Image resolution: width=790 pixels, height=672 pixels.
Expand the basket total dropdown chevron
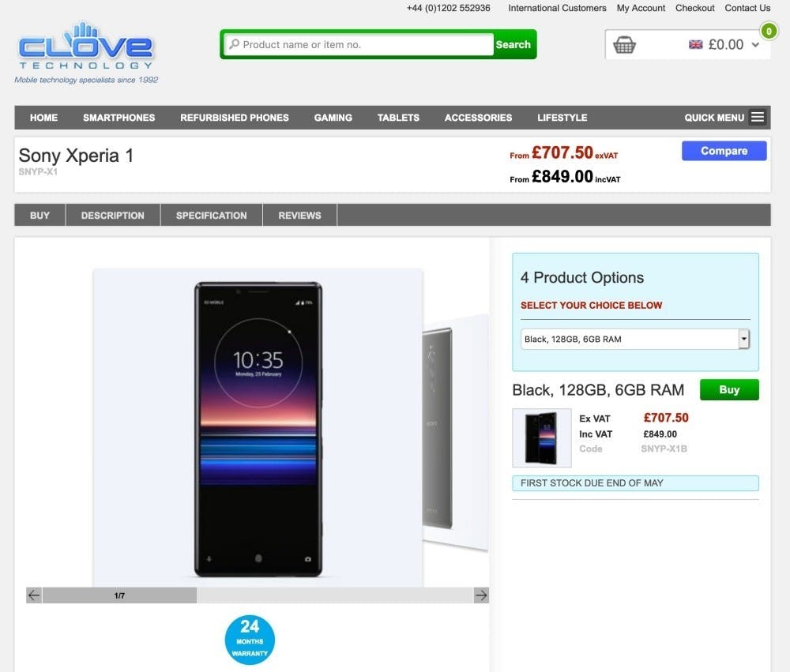tap(755, 45)
